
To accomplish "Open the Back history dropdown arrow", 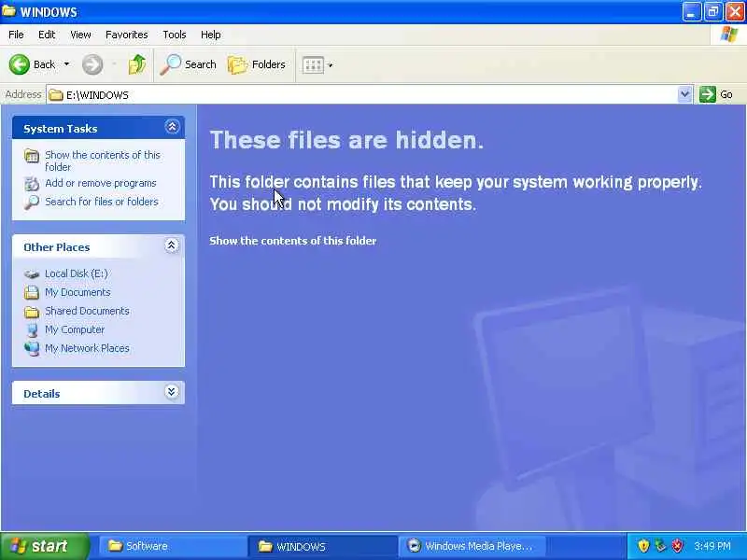I will [66, 64].
